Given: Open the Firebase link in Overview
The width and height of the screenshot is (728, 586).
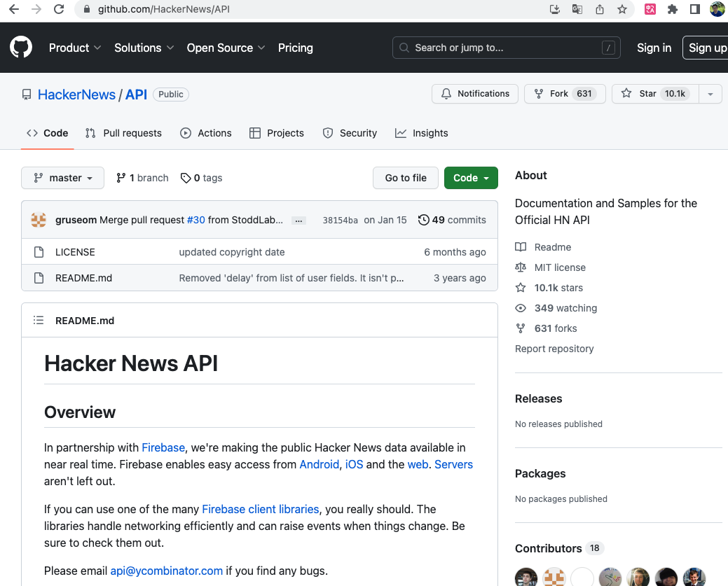Looking at the screenshot, I should [x=163, y=448].
